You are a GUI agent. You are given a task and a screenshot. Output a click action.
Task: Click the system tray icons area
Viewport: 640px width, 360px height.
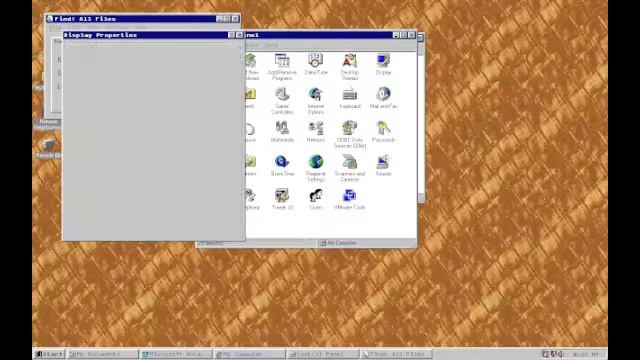click(x=552, y=354)
